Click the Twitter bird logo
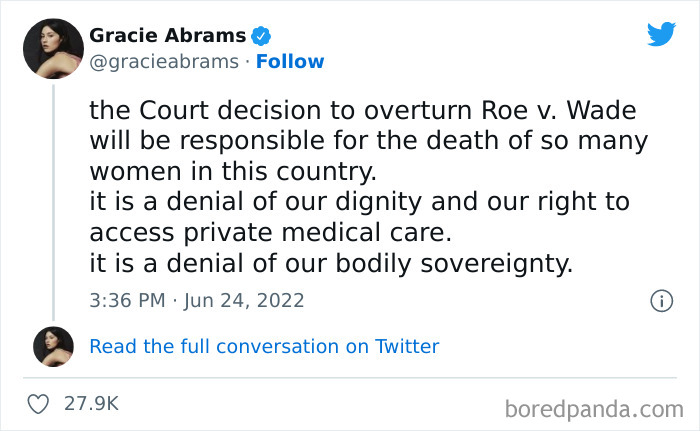 click(x=661, y=35)
